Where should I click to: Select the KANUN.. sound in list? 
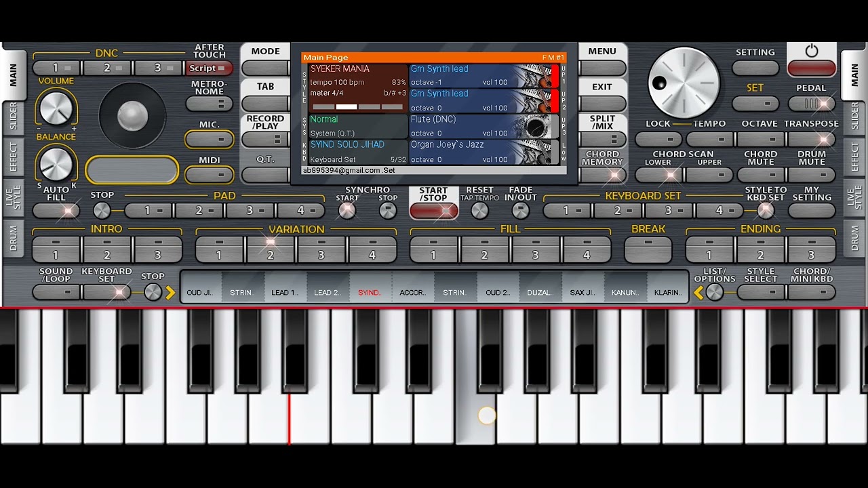point(625,287)
